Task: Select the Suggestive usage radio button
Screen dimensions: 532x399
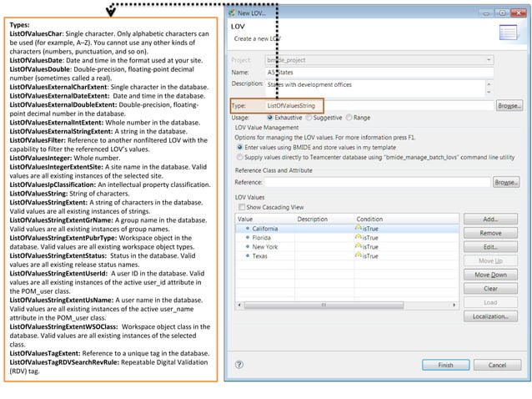Action: click(309, 118)
